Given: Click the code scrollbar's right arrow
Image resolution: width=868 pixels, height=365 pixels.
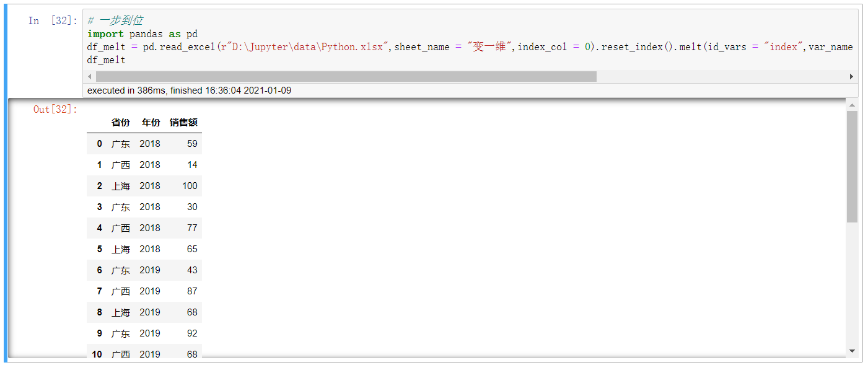Looking at the screenshot, I should [852, 77].
